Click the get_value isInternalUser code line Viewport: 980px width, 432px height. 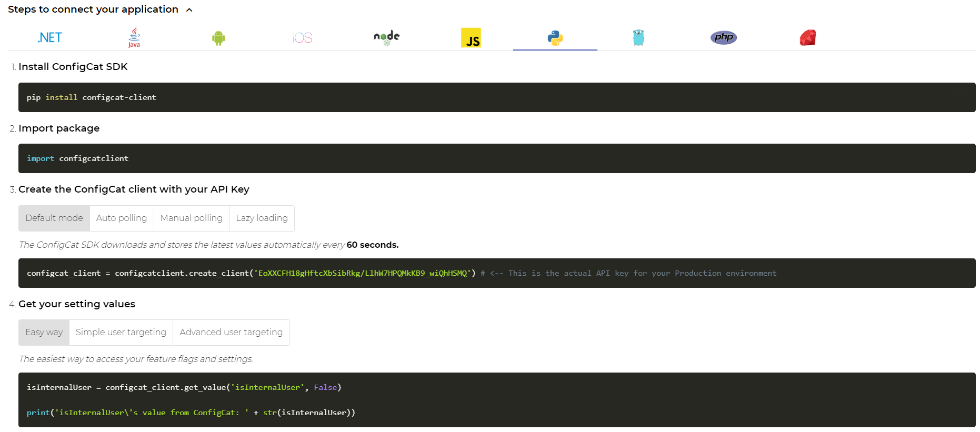pos(184,387)
